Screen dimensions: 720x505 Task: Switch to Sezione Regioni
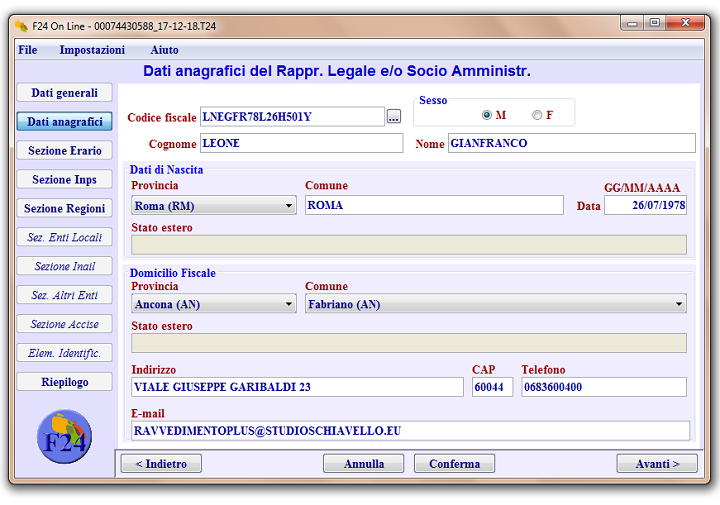pos(65,208)
